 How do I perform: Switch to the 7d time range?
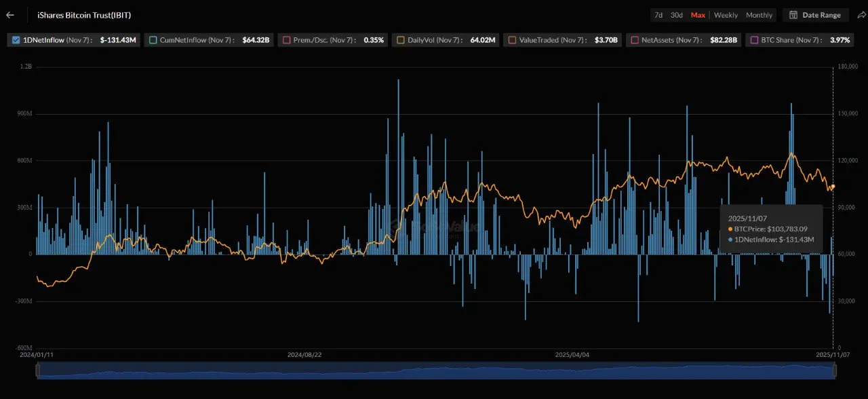[x=657, y=14]
